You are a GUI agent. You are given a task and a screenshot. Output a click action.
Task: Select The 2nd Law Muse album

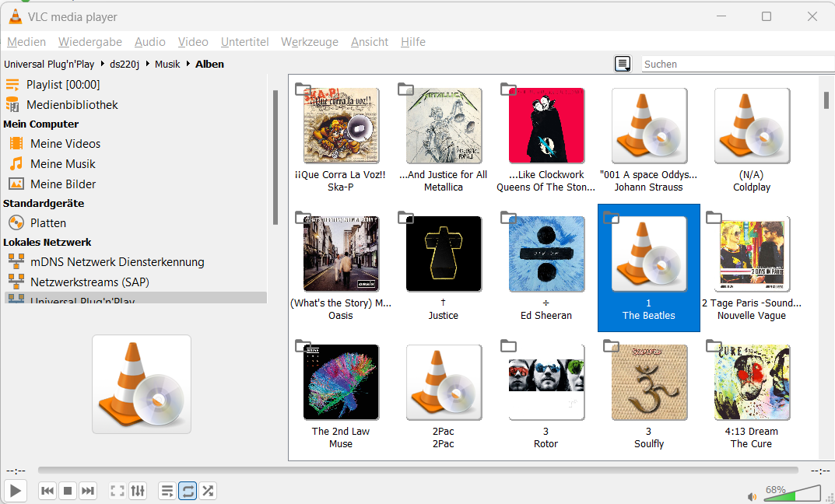(x=341, y=396)
